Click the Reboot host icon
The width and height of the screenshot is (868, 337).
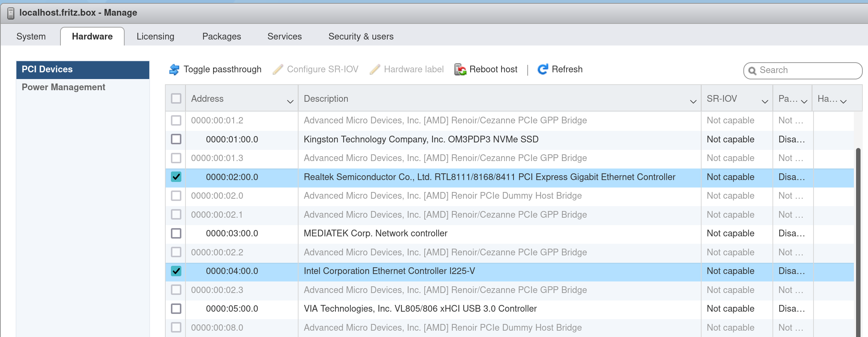point(460,69)
